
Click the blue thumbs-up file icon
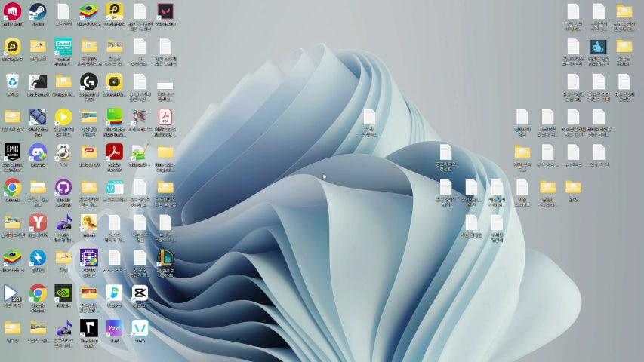tap(598, 47)
